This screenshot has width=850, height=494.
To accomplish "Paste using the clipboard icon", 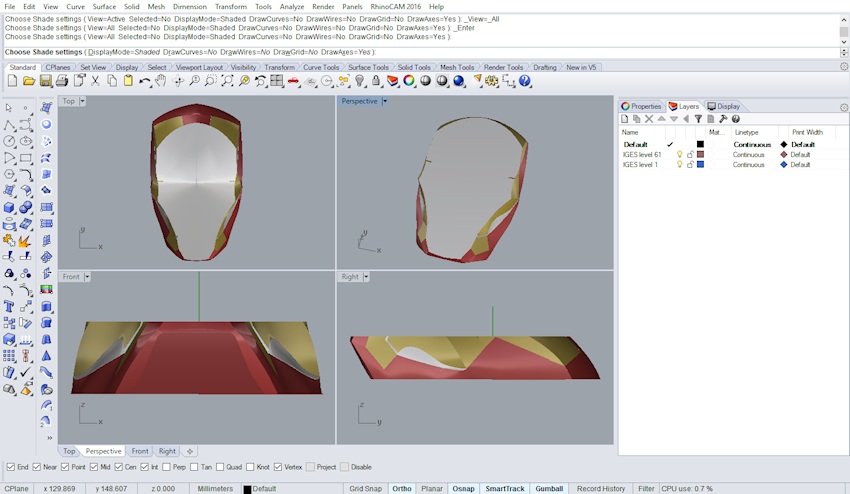I will [128, 81].
